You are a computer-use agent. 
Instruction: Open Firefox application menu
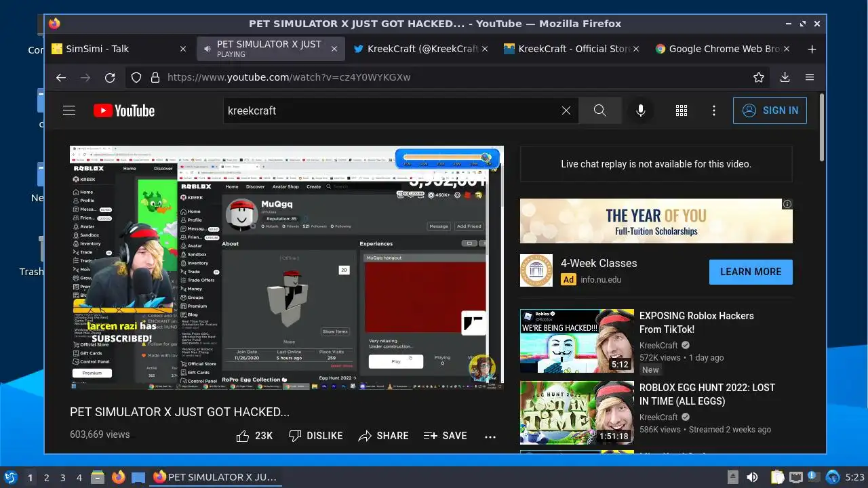809,77
